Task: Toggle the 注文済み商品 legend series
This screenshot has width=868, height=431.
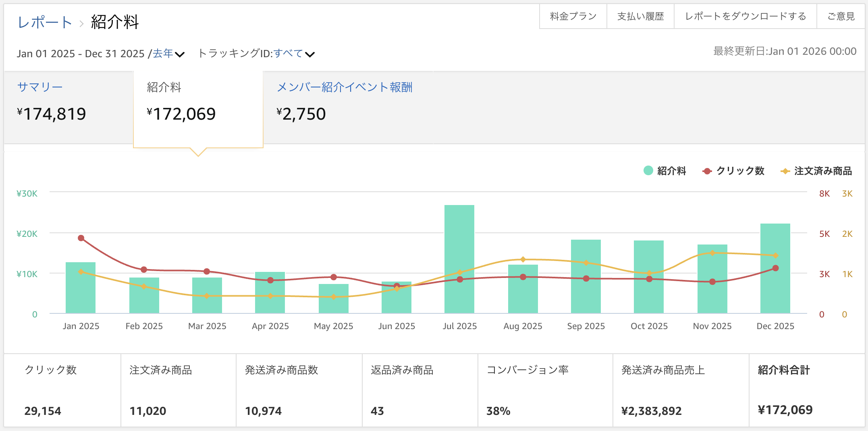Action: 816,171
